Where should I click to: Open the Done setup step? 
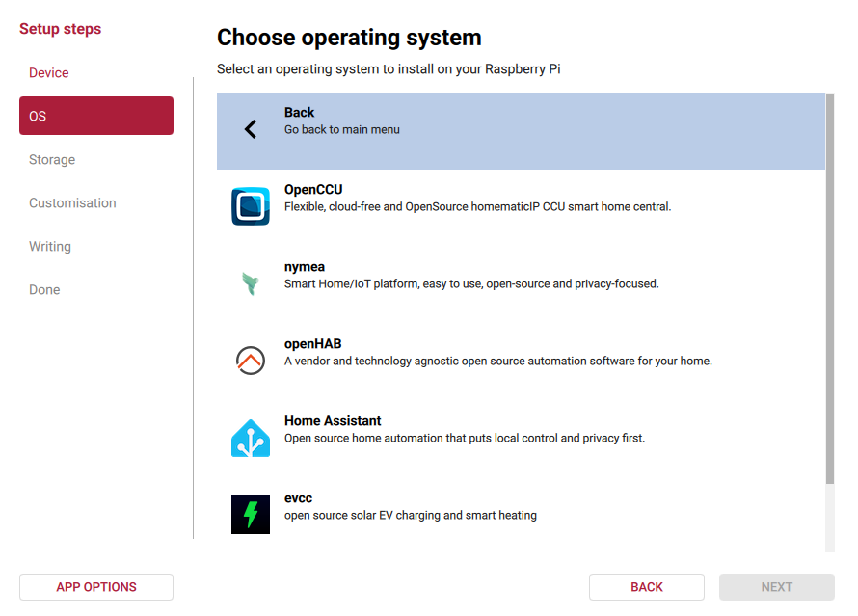pyautogui.click(x=44, y=289)
